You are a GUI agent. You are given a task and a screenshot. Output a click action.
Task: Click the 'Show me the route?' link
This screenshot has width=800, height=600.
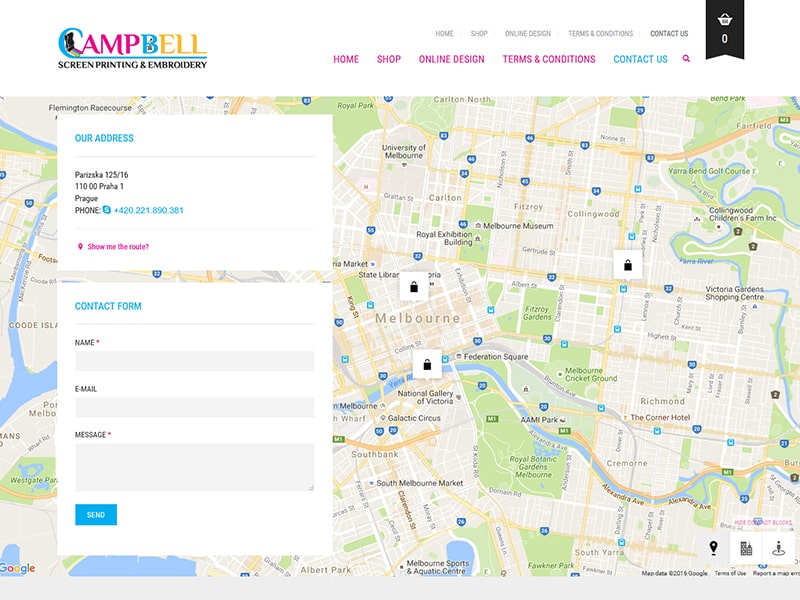click(118, 247)
